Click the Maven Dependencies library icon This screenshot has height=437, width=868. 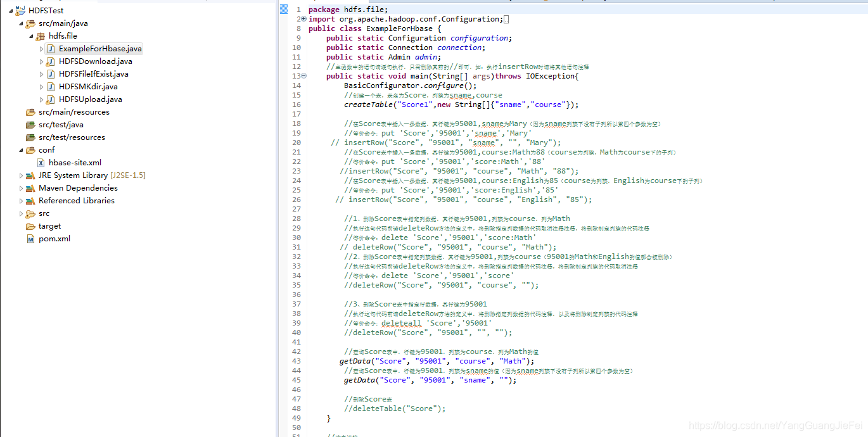(x=30, y=188)
